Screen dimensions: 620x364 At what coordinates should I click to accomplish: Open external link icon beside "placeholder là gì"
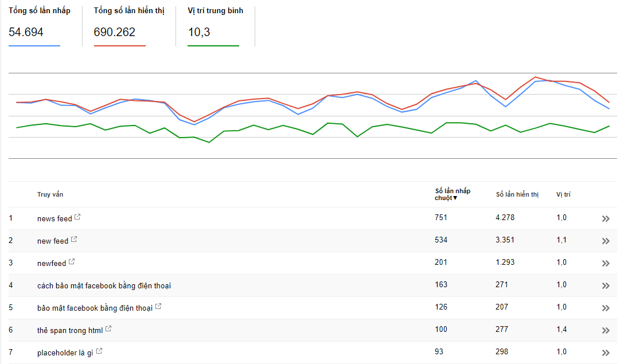[x=99, y=351]
